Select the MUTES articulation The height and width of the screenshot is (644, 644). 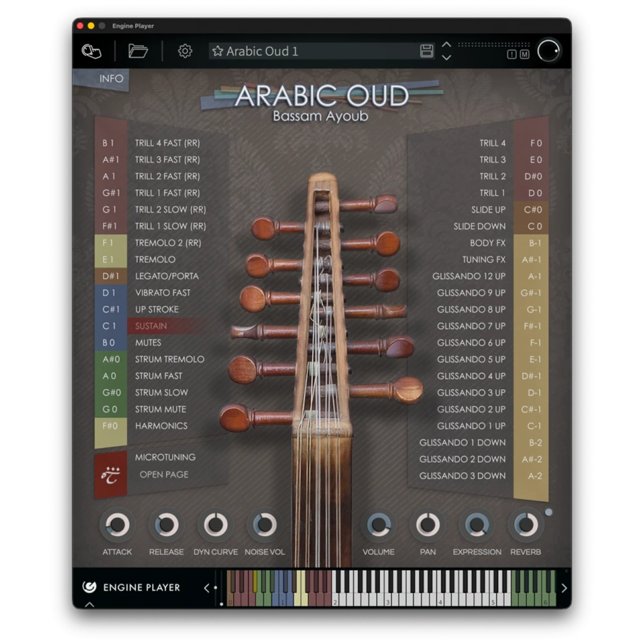coord(148,343)
